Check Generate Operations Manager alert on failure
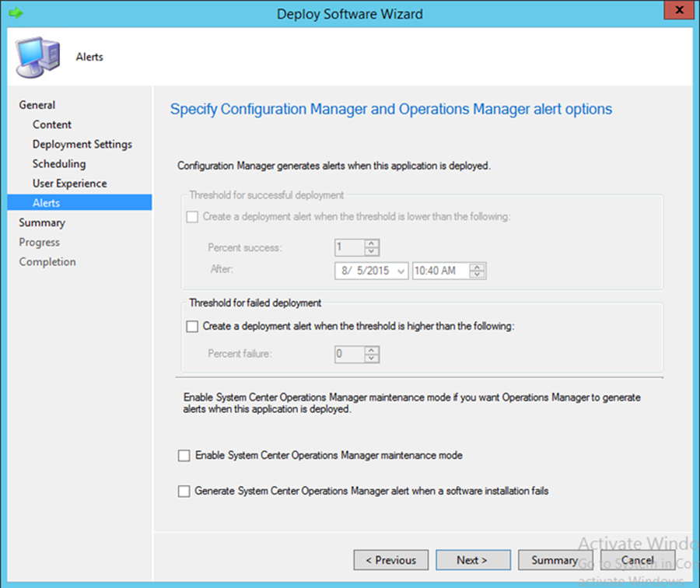Screen dimensions: 700x588 (x=184, y=491)
